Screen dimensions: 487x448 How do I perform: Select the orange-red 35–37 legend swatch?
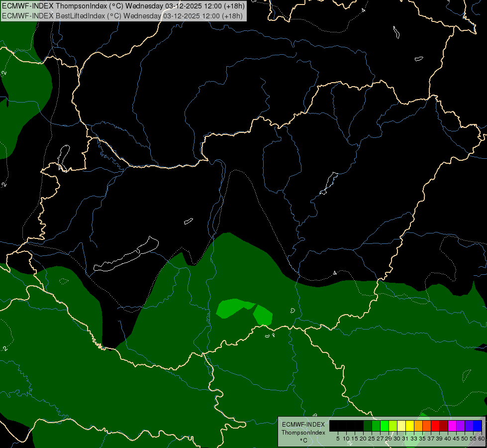[427, 426]
